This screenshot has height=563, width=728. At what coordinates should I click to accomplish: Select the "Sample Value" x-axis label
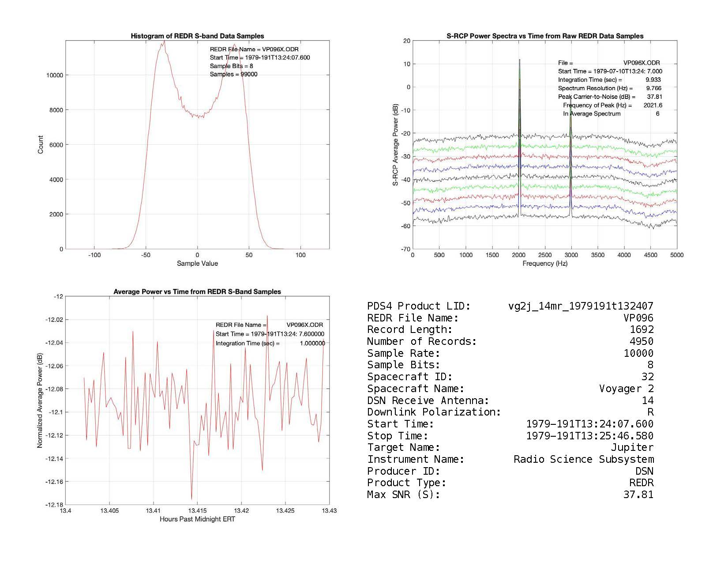197,264
